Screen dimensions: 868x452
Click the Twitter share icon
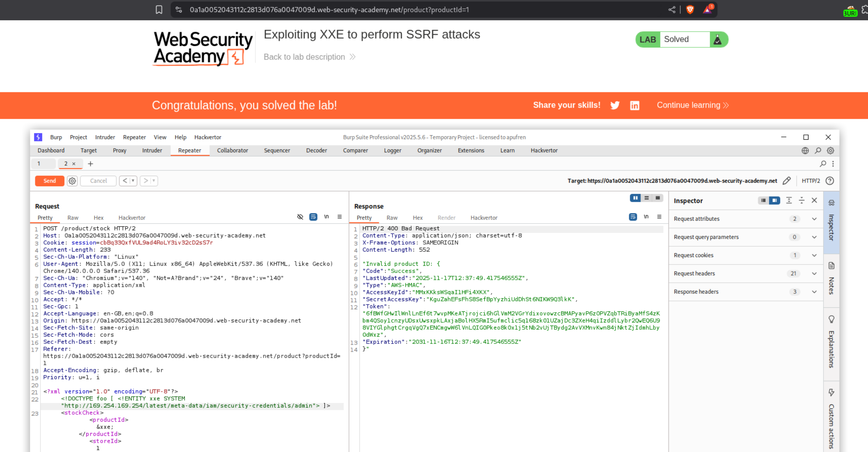(615, 105)
